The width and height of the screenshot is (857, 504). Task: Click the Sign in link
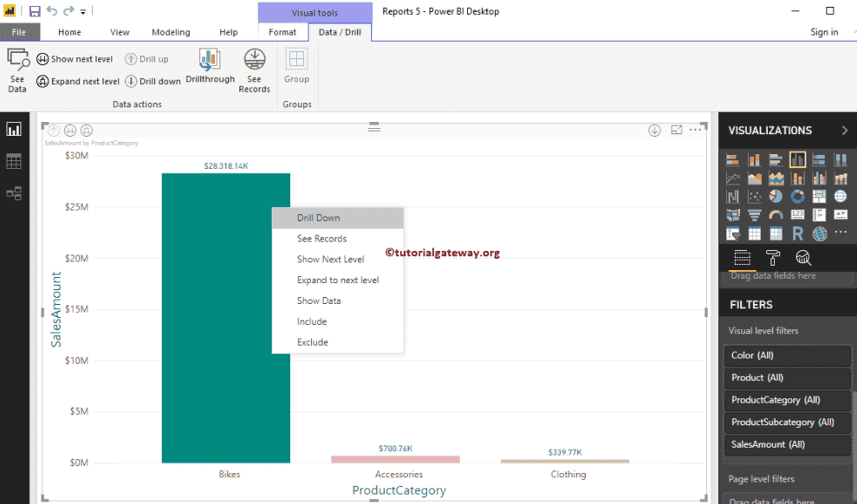tap(823, 32)
